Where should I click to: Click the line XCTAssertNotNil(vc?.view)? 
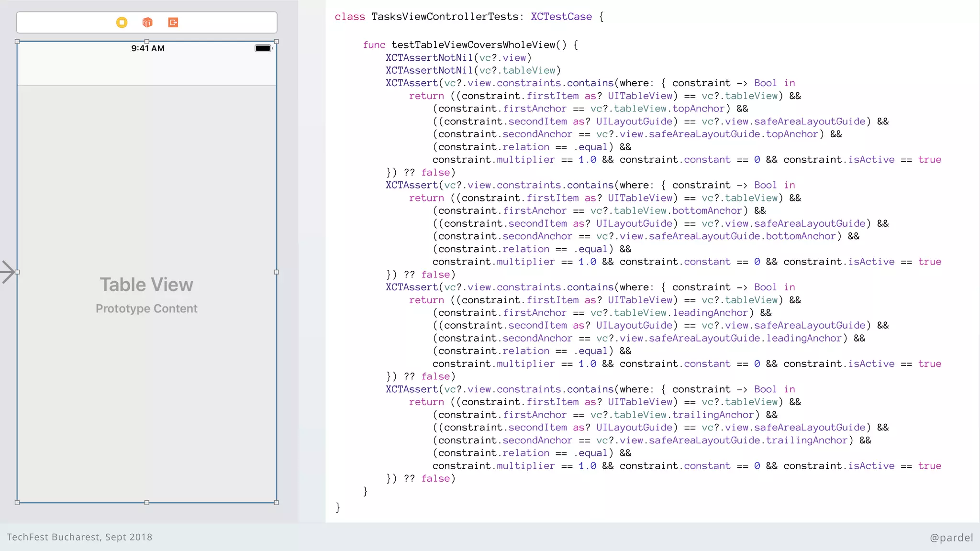[x=458, y=58]
